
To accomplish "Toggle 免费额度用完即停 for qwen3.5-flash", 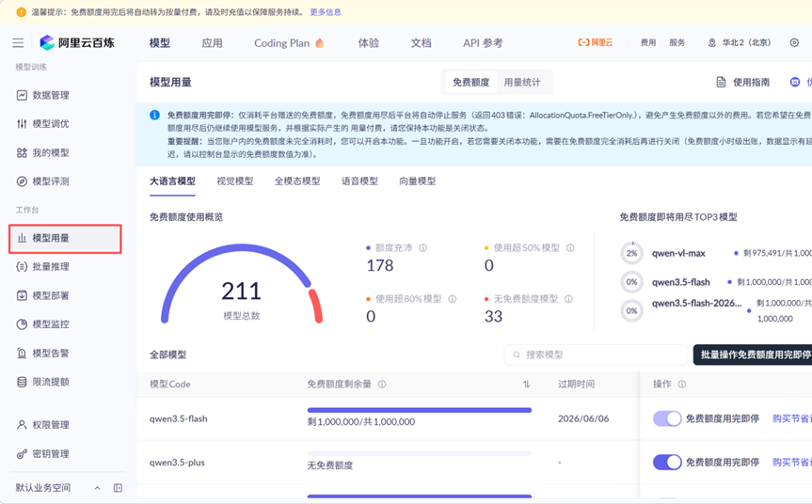I will tap(667, 418).
